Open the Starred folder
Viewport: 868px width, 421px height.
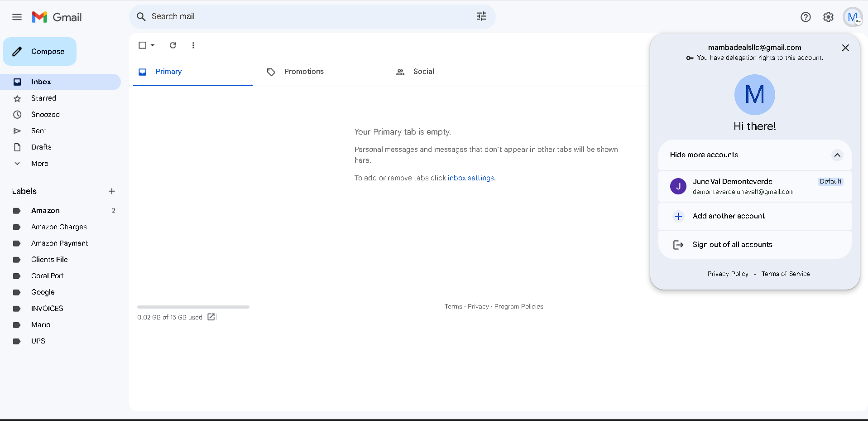click(60, 98)
